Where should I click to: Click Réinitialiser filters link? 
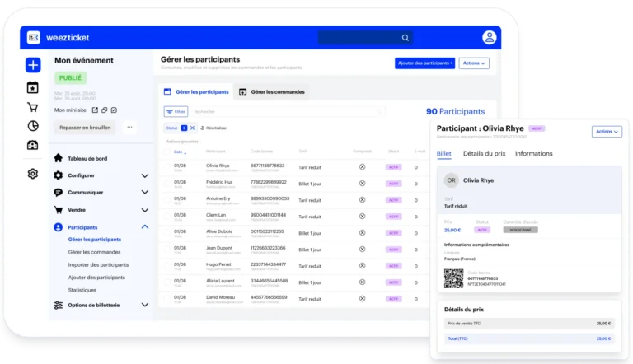pos(213,128)
